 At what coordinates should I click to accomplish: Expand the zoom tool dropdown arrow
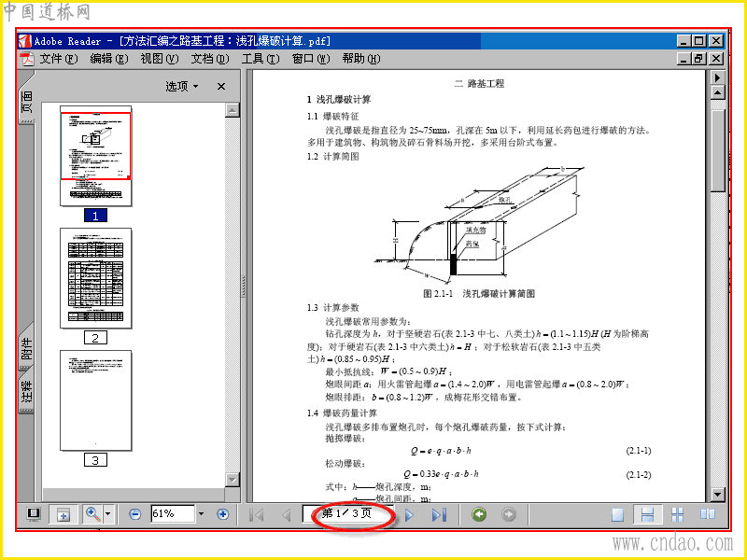pyautogui.click(x=107, y=514)
